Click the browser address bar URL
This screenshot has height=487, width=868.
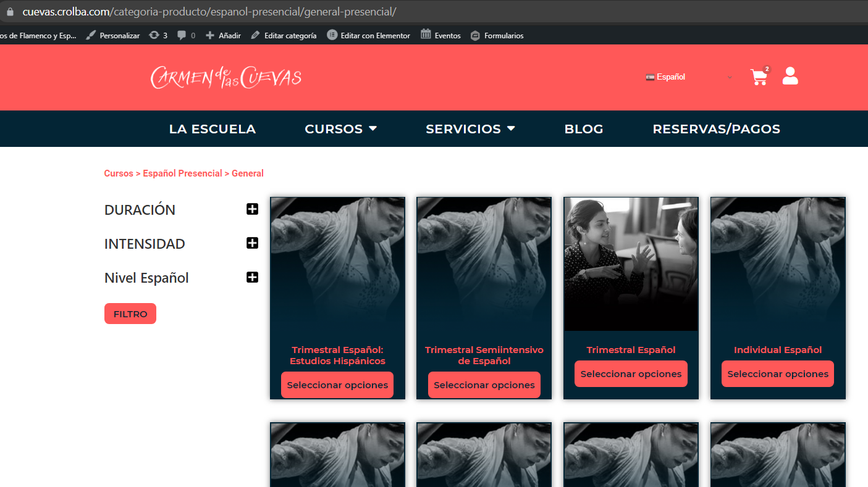click(209, 12)
